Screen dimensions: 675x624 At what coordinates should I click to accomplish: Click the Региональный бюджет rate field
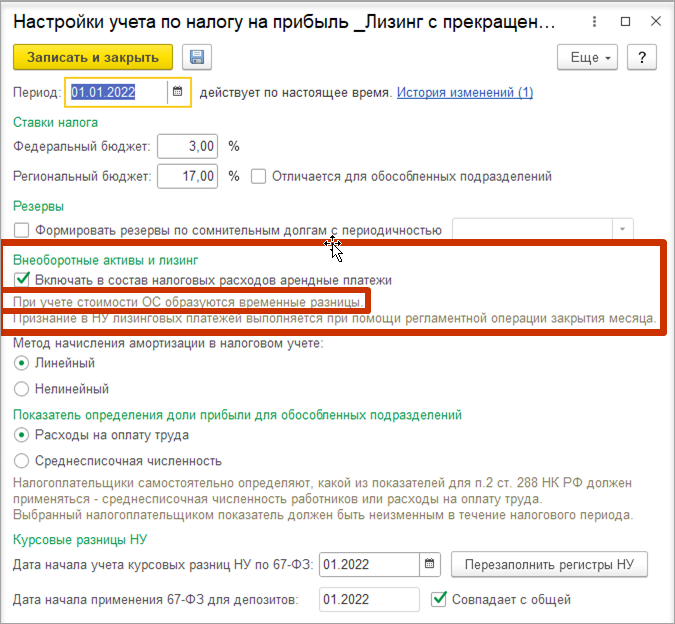point(187,176)
